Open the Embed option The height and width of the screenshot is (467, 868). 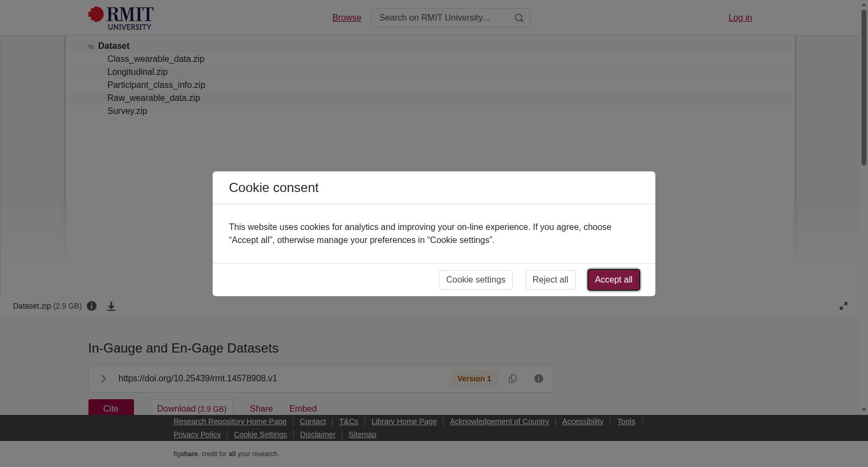click(x=303, y=408)
